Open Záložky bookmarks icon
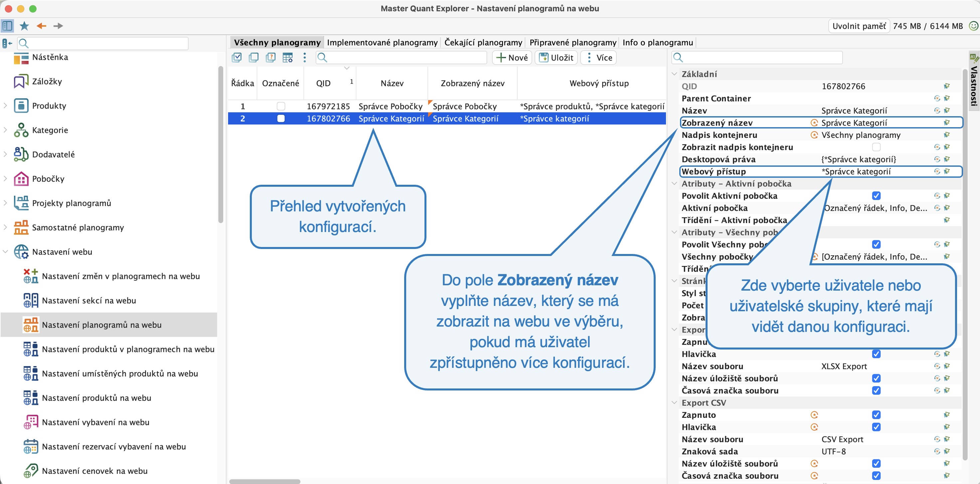 pyautogui.click(x=21, y=81)
